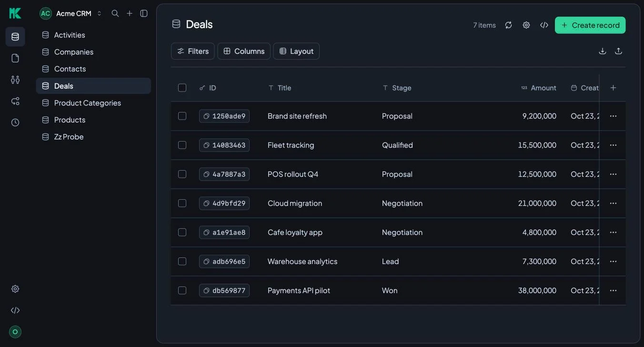Tick the checkbox for Cloud migration row
The height and width of the screenshot is (347, 644).
click(x=182, y=203)
